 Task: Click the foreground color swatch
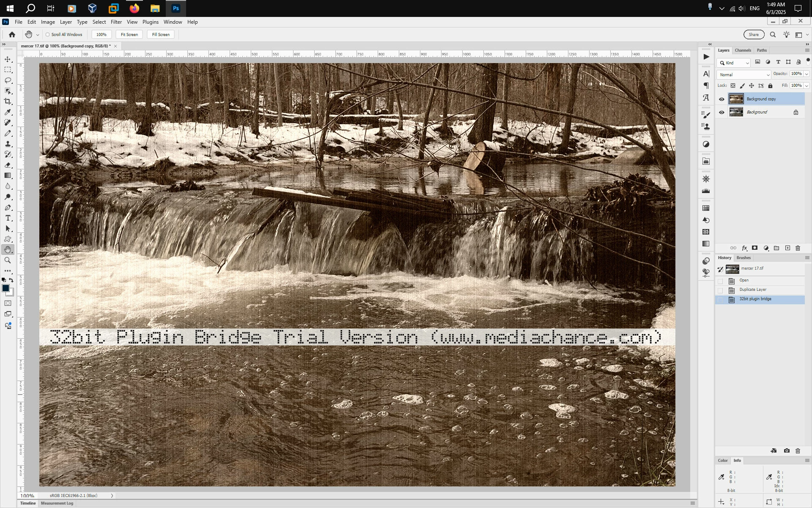point(5,288)
